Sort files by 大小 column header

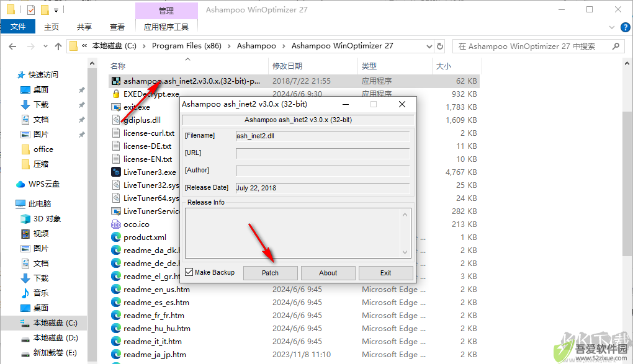443,66
